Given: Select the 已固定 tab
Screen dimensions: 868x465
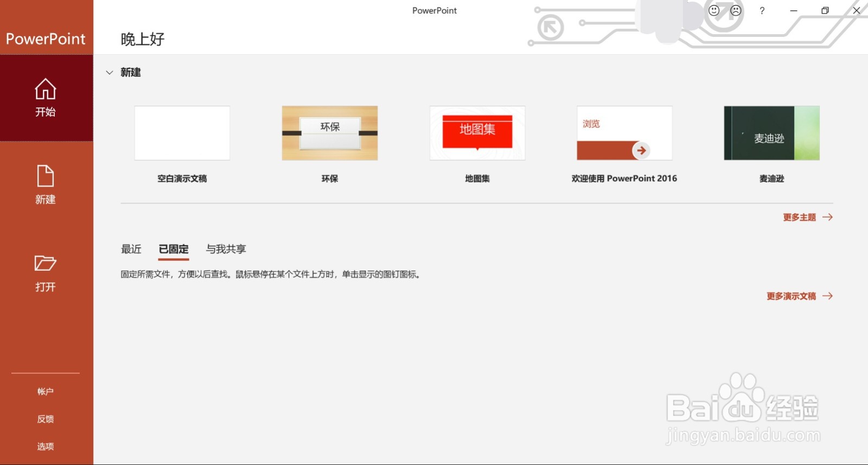Looking at the screenshot, I should pos(174,249).
